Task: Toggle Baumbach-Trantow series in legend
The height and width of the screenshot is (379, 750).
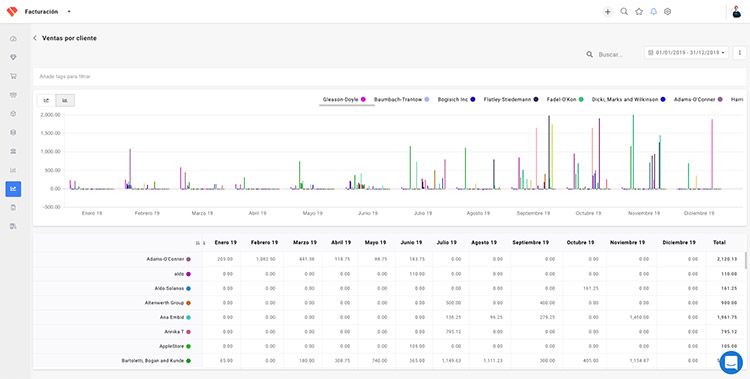Action: pyautogui.click(x=402, y=100)
